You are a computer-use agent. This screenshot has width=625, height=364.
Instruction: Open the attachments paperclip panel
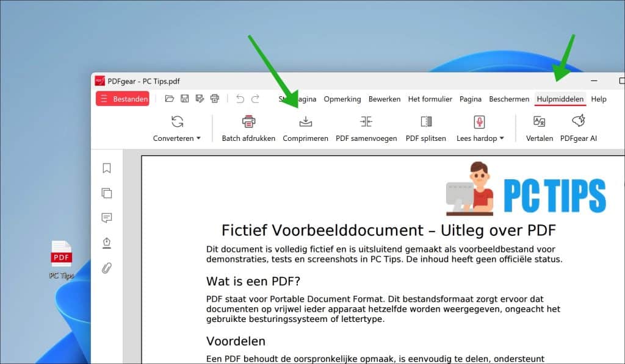point(106,268)
